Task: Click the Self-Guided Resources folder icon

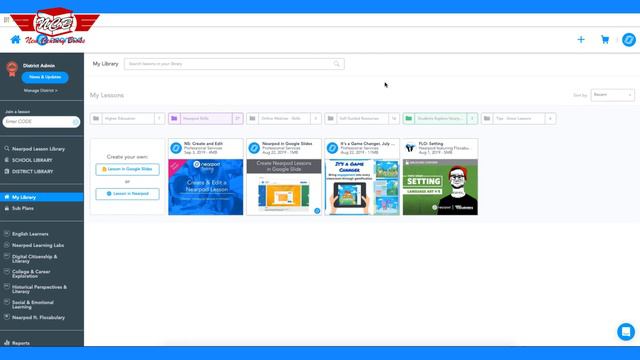Action: point(331,118)
